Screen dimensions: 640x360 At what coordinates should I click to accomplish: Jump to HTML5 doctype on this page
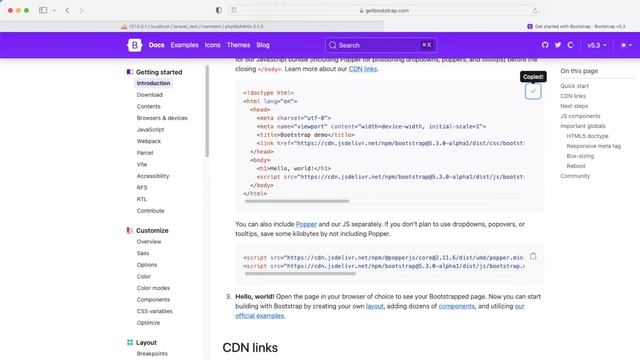(x=587, y=136)
